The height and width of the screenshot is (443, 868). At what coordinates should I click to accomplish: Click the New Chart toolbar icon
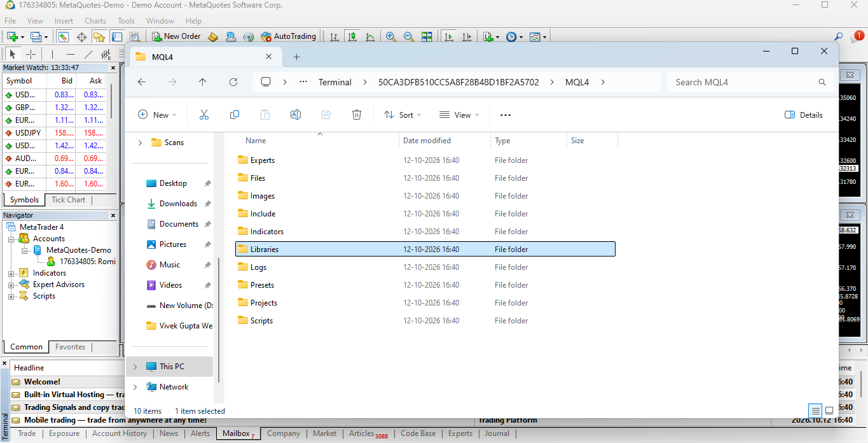[x=12, y=37]
